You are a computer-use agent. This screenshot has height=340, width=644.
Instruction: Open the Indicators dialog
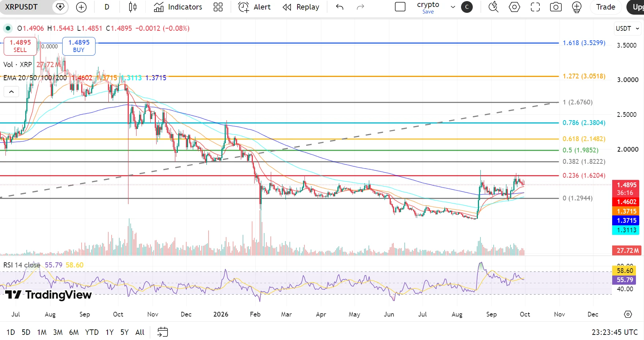pos(178,7)
